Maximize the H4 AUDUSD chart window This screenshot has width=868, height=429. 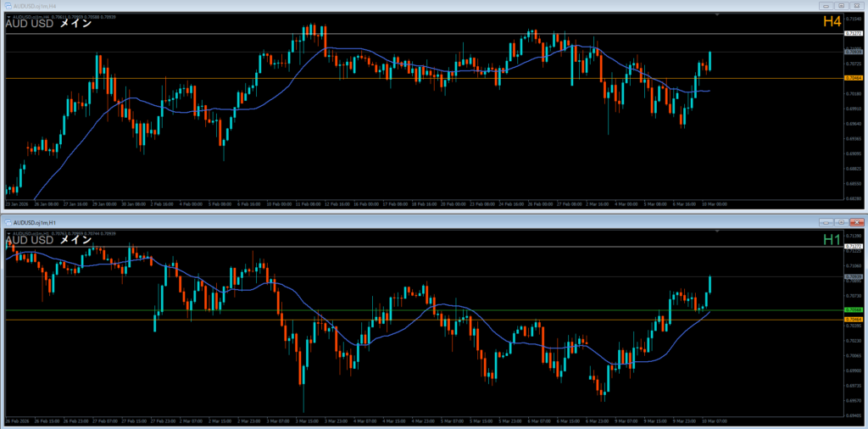(841, 6)
